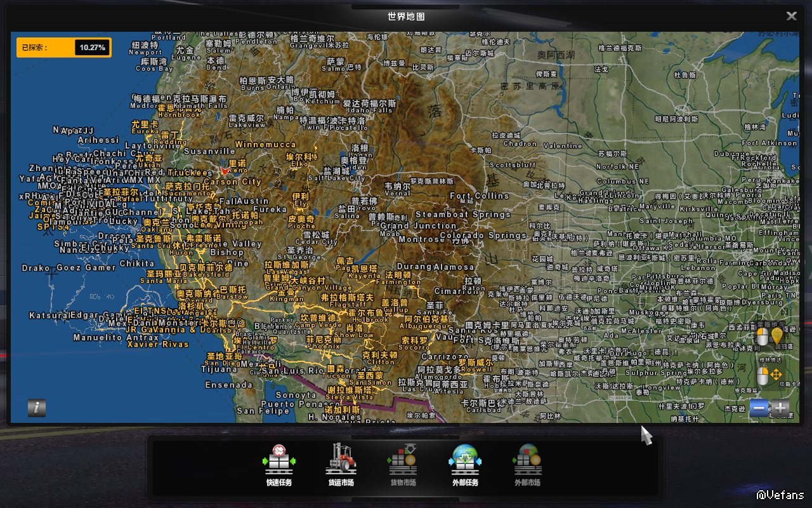
Task: Click the Valentine city label
Action: pos(563,146)
